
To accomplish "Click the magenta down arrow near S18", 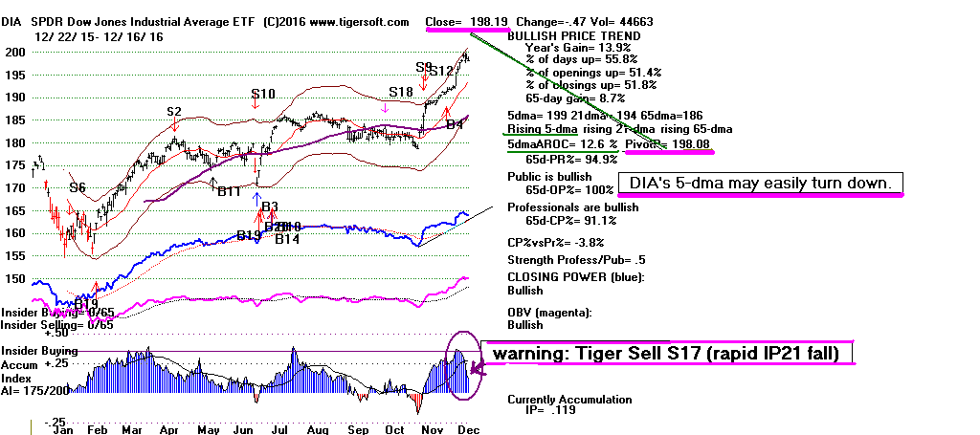I will coord(385,108).
